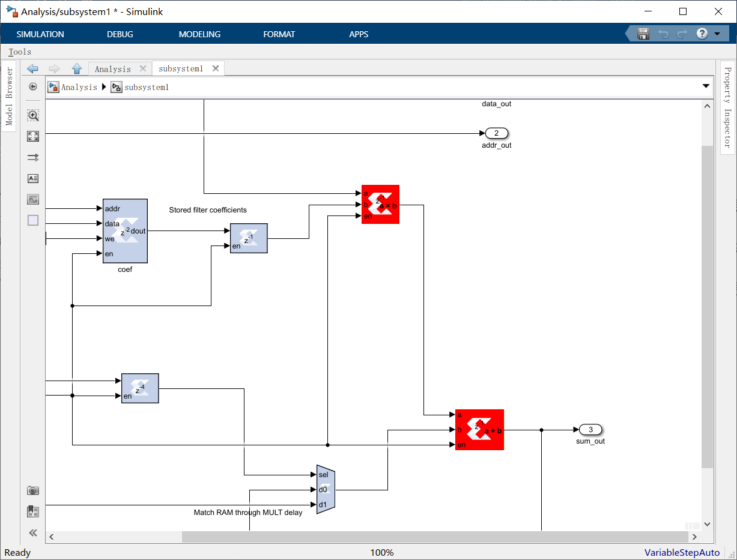Click the Navigate Back arrow
737x560 pixels.
[x=33, y=68]
